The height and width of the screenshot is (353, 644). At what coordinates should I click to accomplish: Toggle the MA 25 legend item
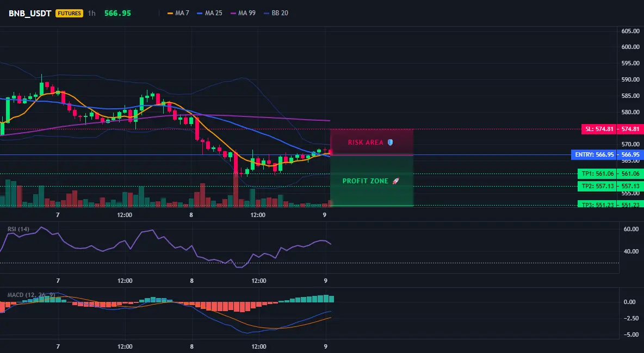click(x=209, y=13)
